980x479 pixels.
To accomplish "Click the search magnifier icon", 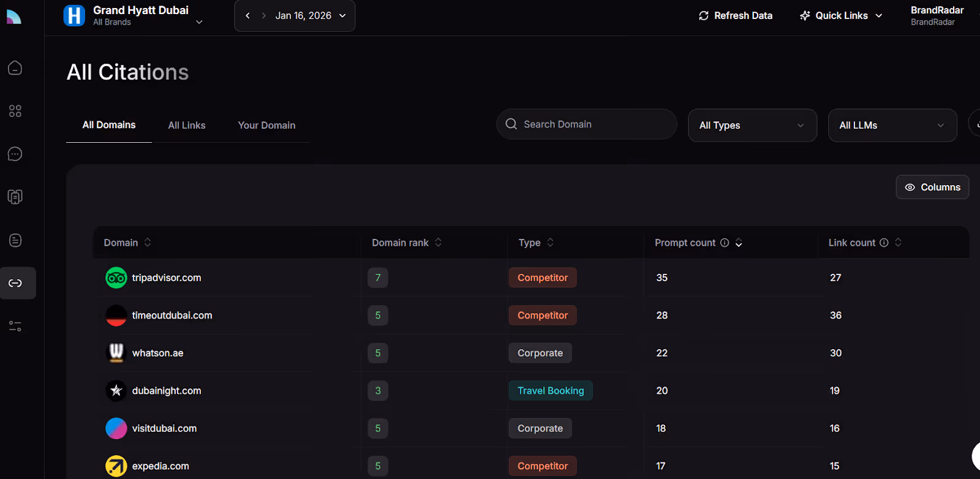I will [511, 124].
